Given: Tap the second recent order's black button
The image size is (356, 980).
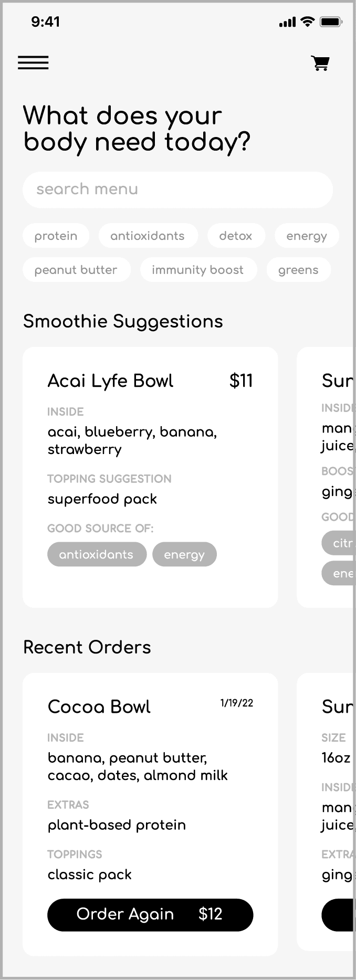Looking at the screenshot, I should coord(338,914).
